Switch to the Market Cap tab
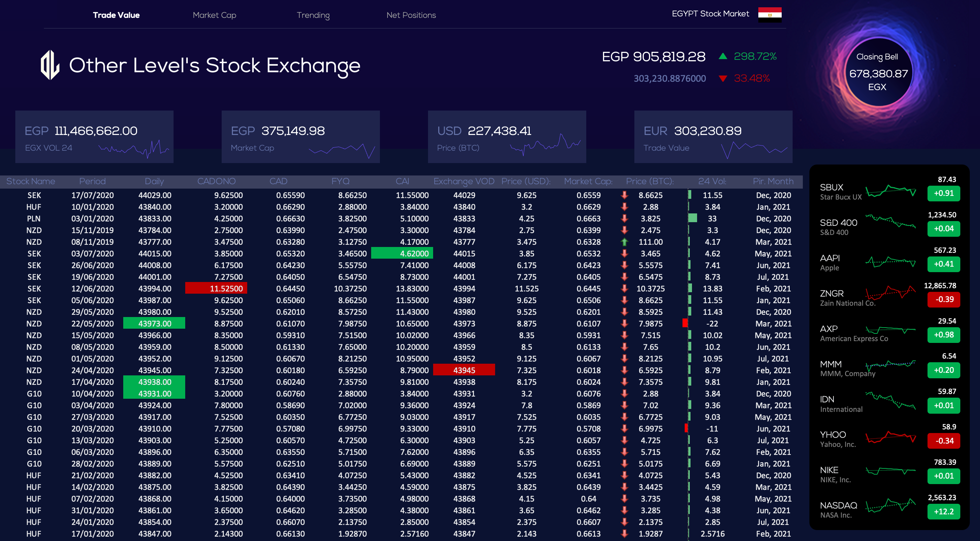This screenshot has width=980, height=541. pyautogui.click(x=214, y=15)
